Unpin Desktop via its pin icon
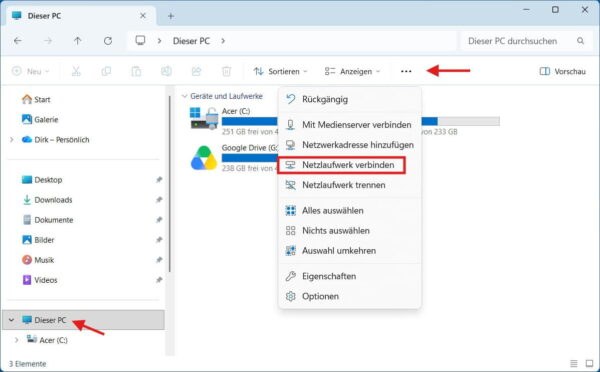The image size is (600, 372). (x=159, y=180)
